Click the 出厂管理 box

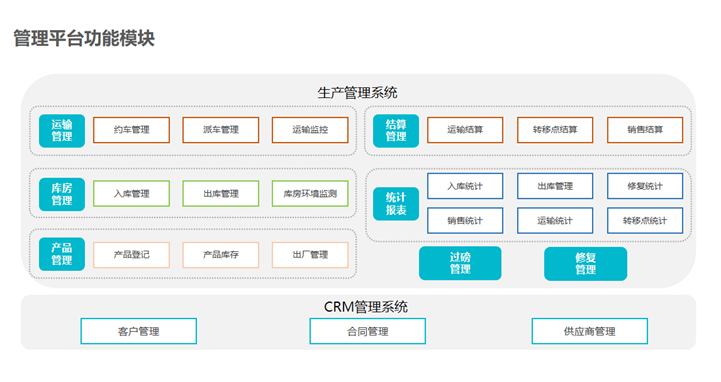(x=310, y=255)
